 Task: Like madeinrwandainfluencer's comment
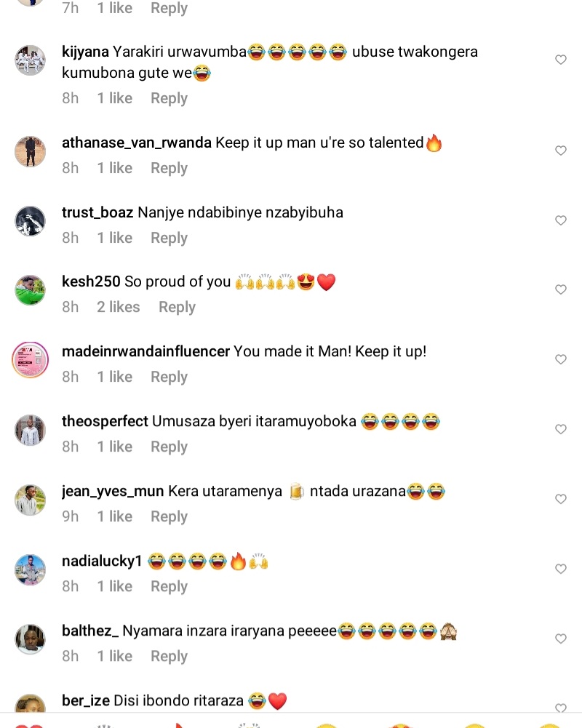561,359
